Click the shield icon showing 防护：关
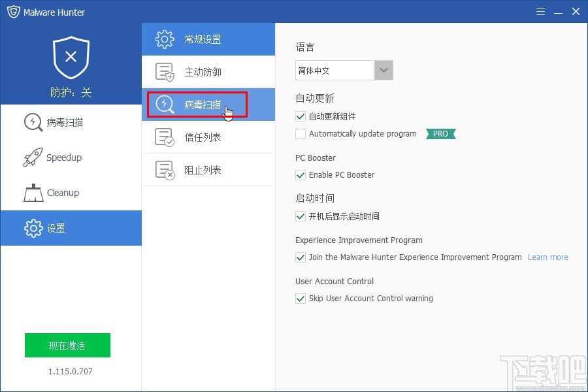Image resolution: width=588 pixels, height=392 pixels. [x=71, y=57]
